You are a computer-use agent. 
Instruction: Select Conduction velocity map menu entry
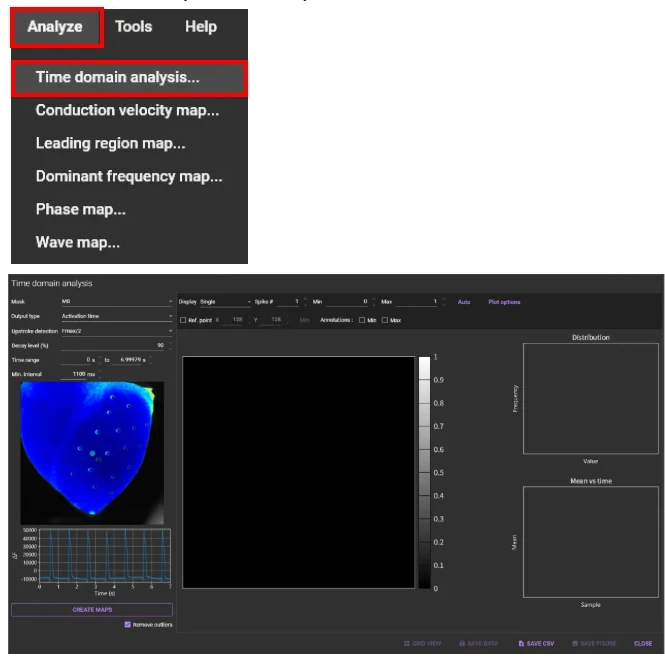[127, 110]
